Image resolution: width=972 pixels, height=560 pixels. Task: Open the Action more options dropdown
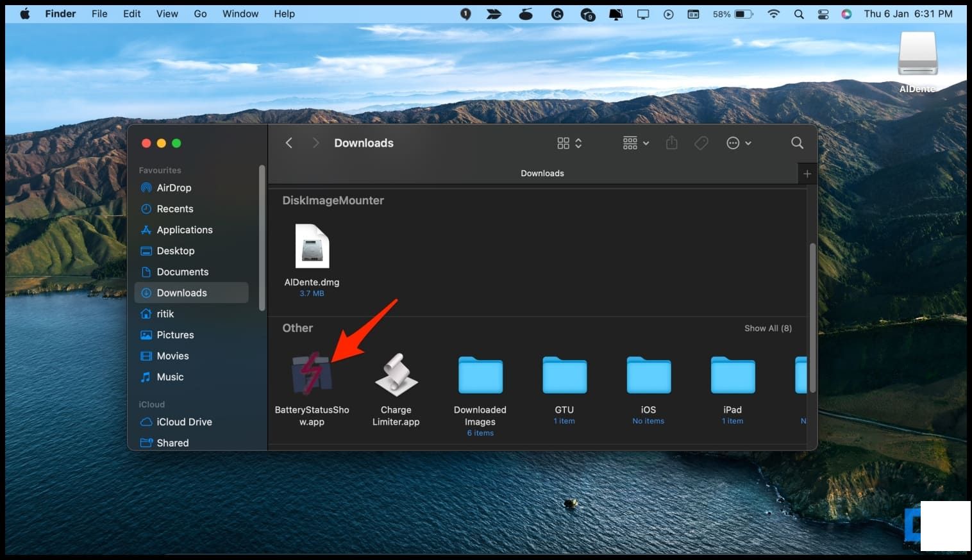(x=739, y=143)
